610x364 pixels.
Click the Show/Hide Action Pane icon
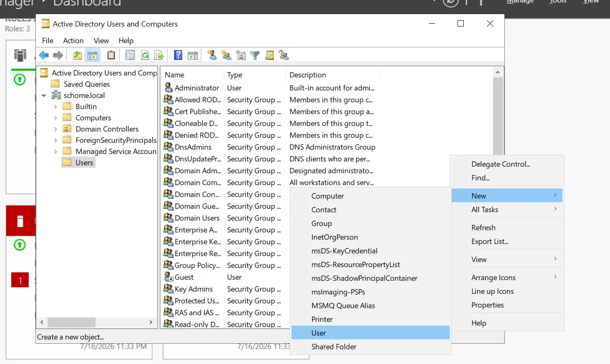[x=193, y=56]
